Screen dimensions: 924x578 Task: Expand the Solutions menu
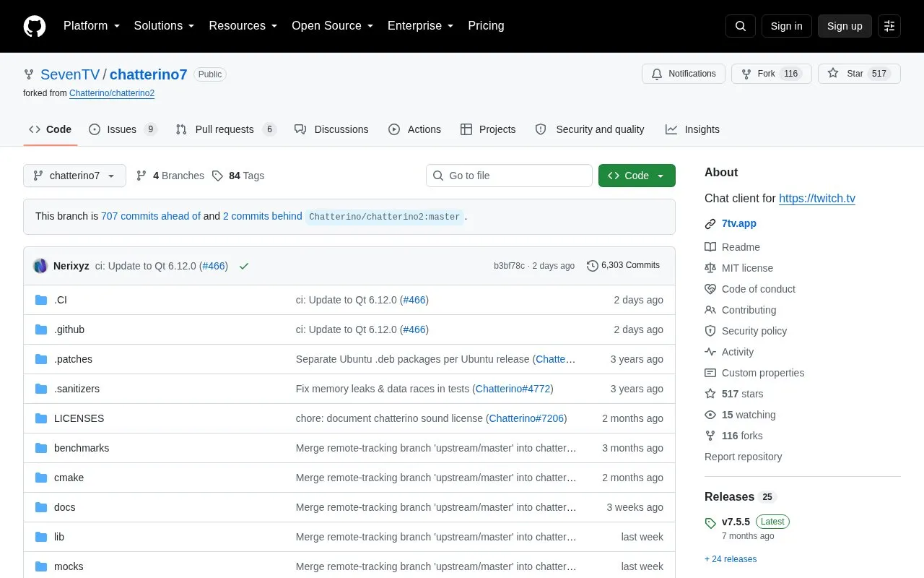click(164, 26)
